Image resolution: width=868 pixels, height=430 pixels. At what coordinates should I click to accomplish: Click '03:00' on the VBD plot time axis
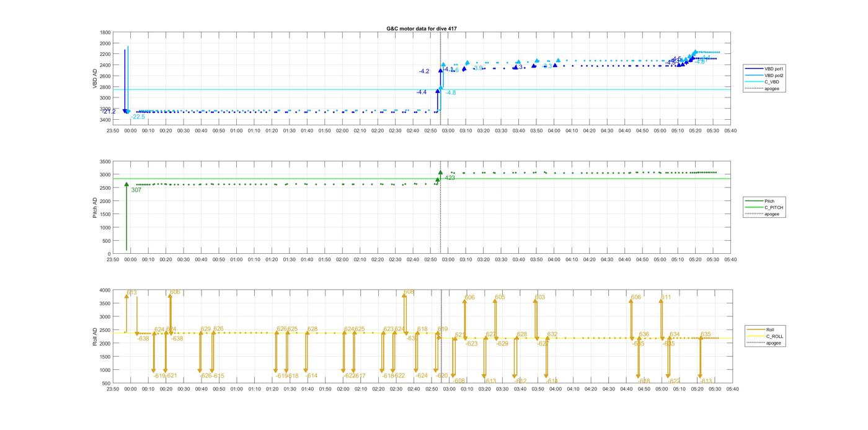click(x=448, y=131)
